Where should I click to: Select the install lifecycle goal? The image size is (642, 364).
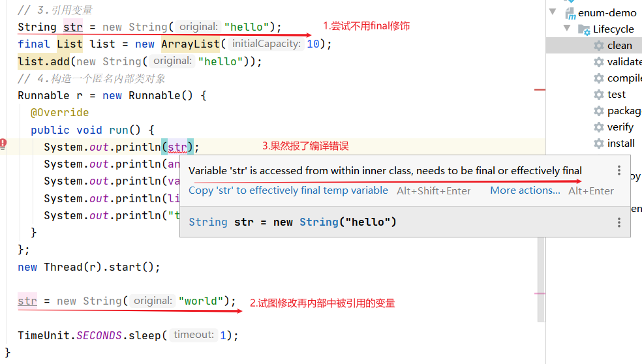tap(620, 144)
